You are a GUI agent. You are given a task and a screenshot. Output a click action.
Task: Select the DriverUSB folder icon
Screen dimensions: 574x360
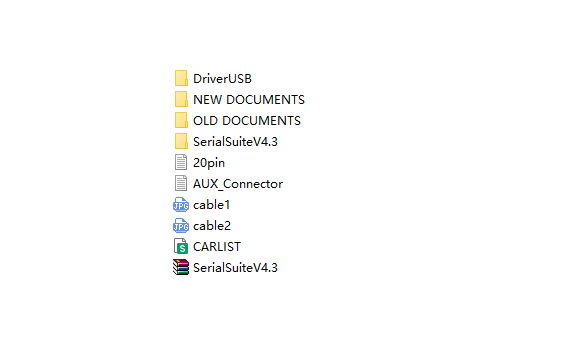[181, 78]
